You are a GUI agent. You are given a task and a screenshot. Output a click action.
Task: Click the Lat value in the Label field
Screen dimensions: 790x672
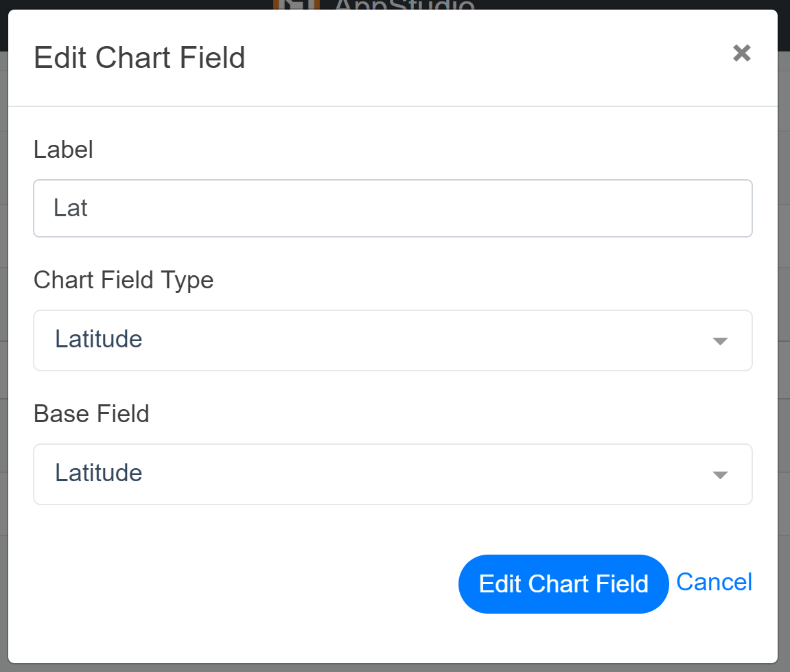coord(70,208)
